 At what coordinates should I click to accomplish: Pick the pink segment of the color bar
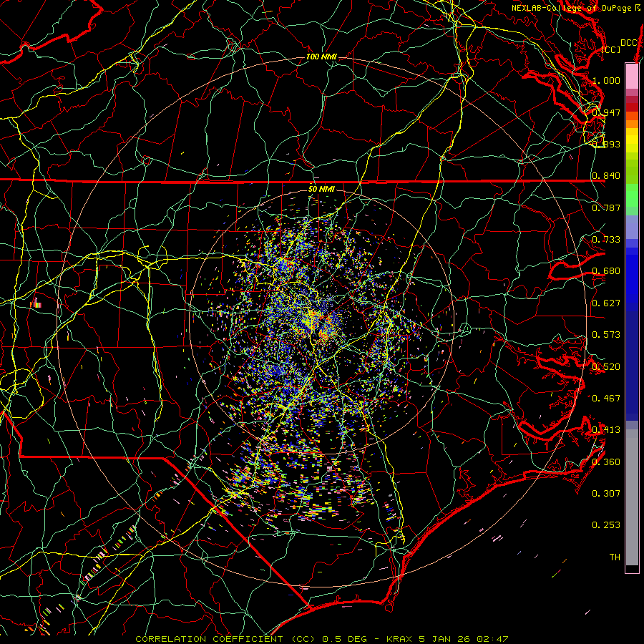point(632,76)
